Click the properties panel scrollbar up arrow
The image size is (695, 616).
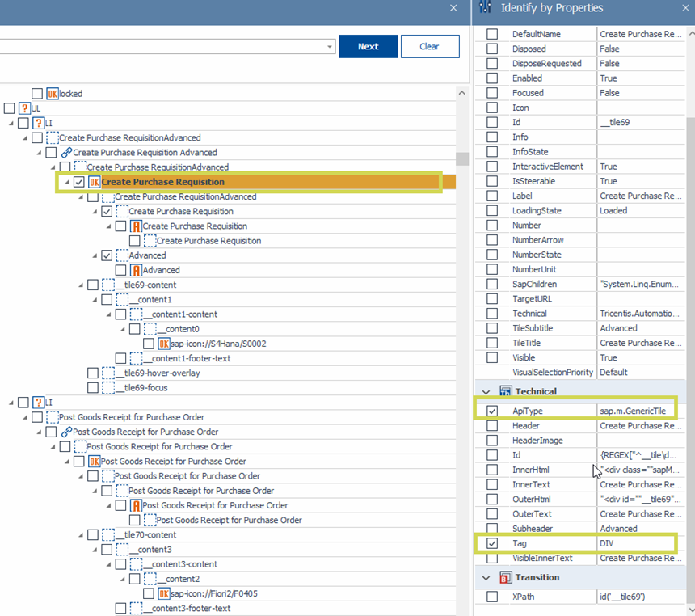pos(691,33)
